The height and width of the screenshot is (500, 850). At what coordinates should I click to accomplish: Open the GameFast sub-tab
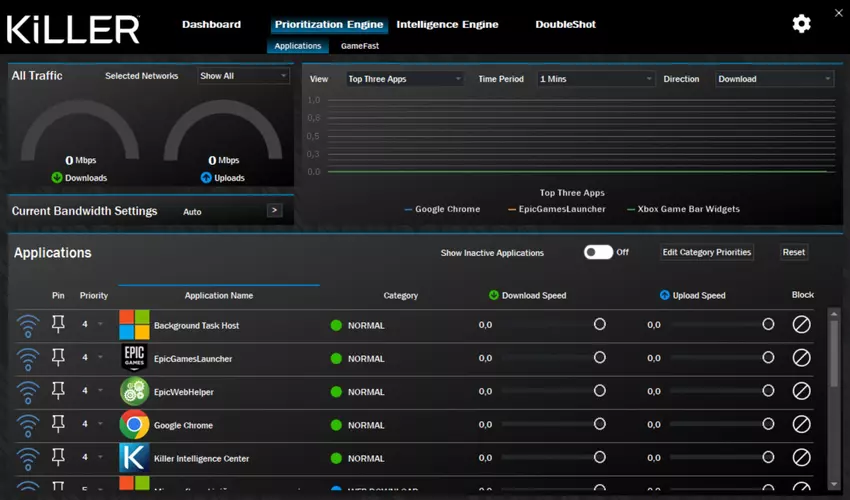(359, 46)
